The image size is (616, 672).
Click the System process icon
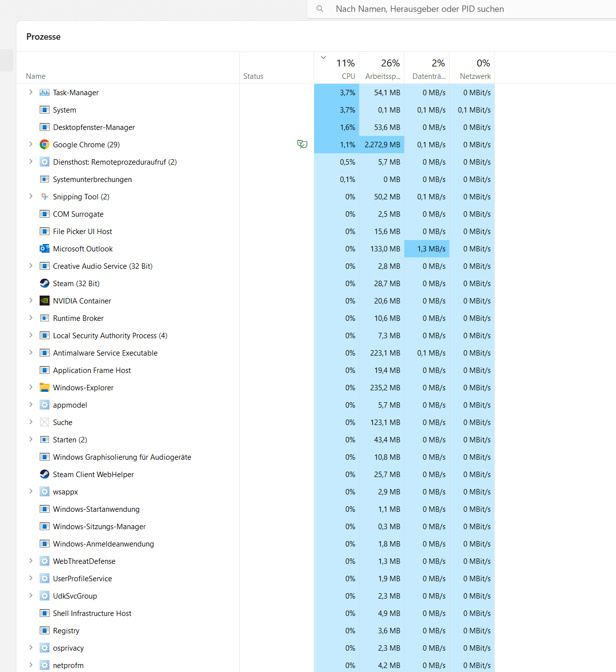(45, 110)
